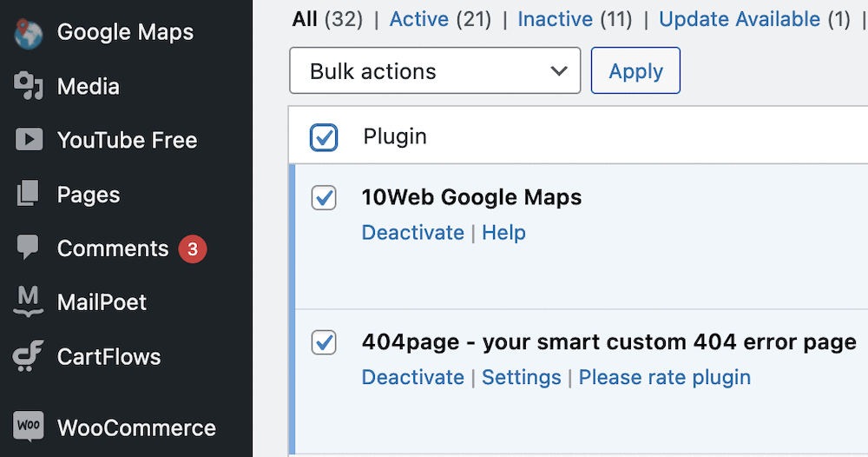Filter plugins by Inactive
The image size is (868, 457).
pyautogui.click(x=556, y=19)
